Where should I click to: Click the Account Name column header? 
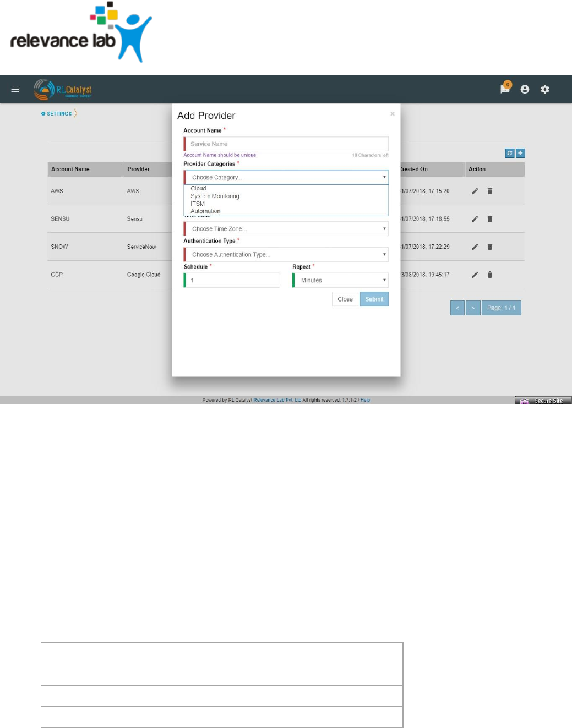(x=70, y=169)
